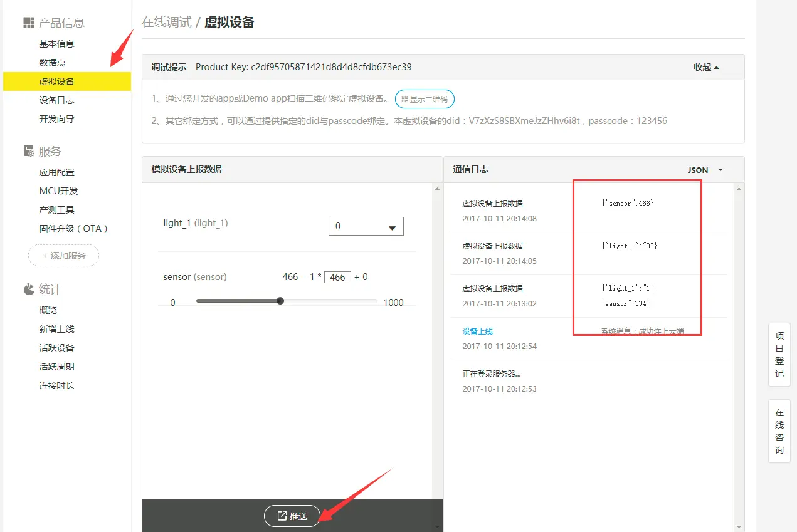Viewport: 797px width, 532px height.
Task: Collapse the 调试提示 panel with 收起
Action: point(706,67)
